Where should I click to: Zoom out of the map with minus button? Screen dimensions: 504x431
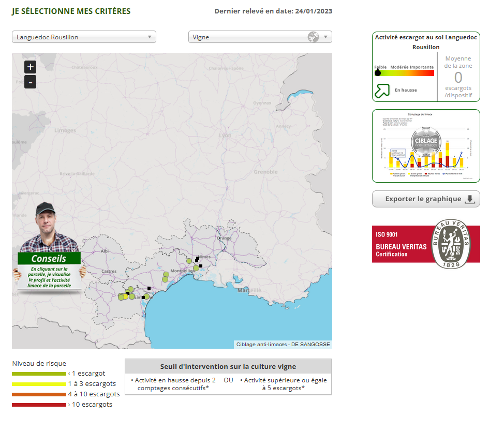pyautogui.click(x=30, y=82)
